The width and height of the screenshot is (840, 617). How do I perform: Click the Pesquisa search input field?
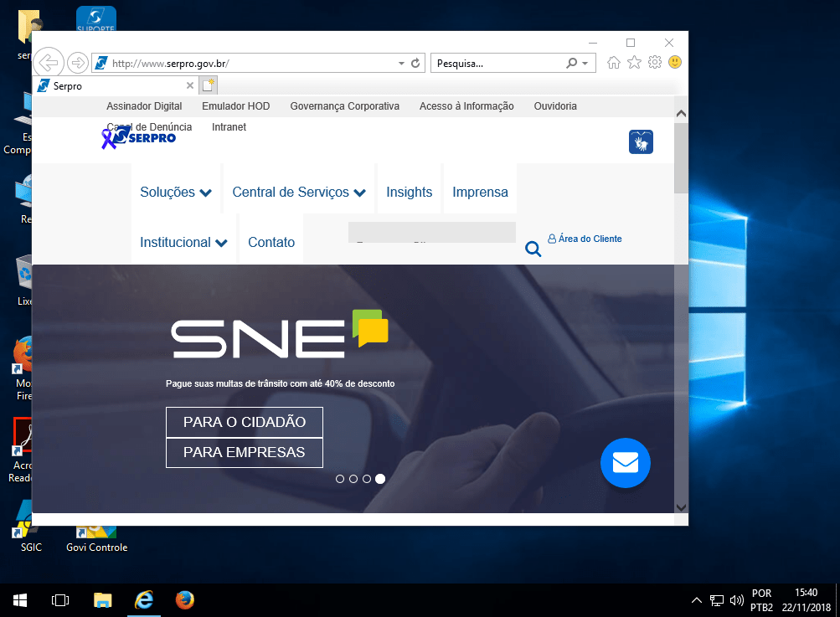point(497,63)
